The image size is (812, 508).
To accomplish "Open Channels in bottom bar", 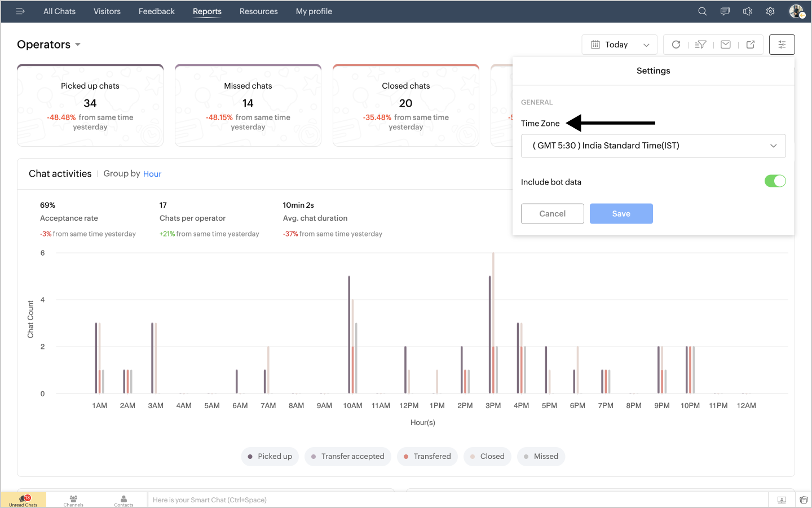I will (73, 500).
